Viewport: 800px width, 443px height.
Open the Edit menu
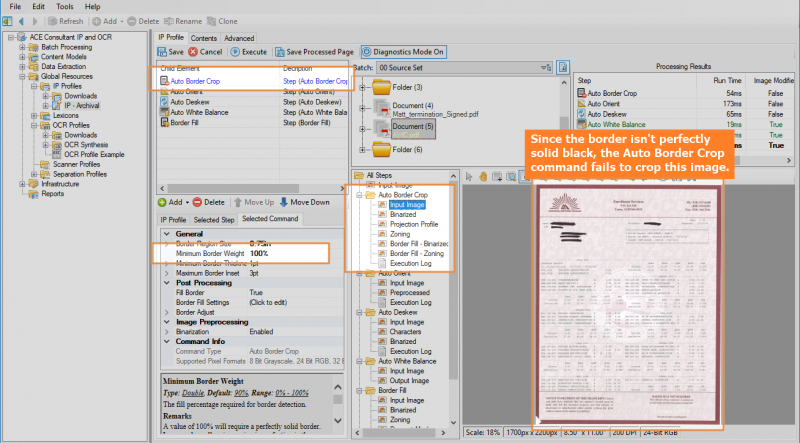click(38, 7)
